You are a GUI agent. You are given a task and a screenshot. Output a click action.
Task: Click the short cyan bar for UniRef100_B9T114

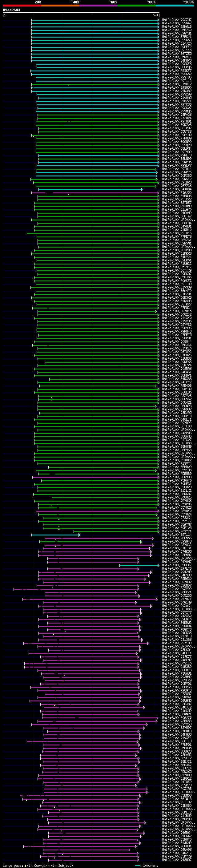click(56, 535)
